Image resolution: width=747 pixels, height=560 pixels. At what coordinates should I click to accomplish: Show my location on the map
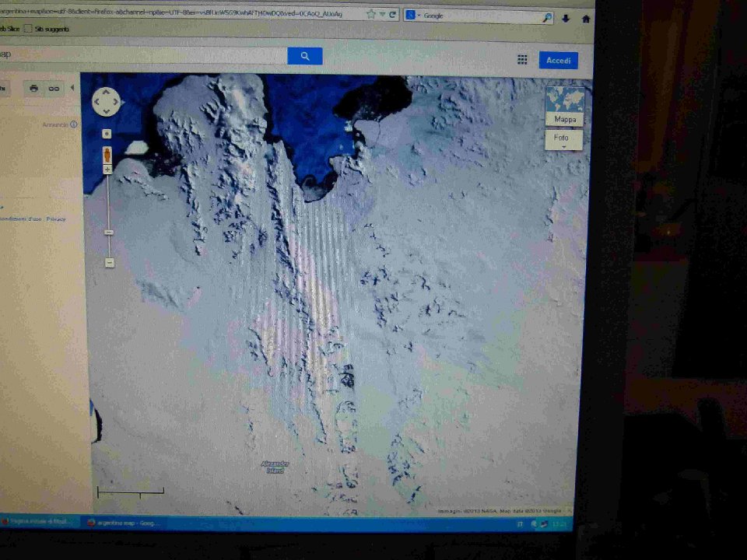click(107, 134)
